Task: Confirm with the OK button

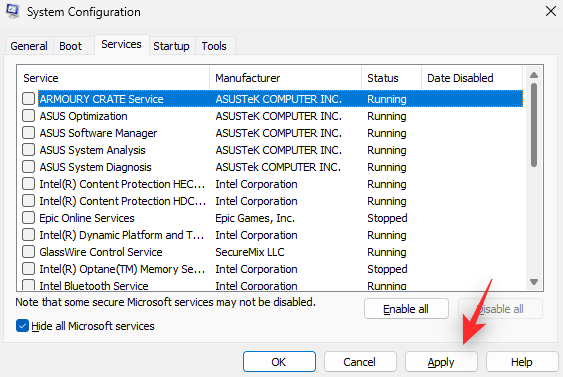Action: point(279,362)
